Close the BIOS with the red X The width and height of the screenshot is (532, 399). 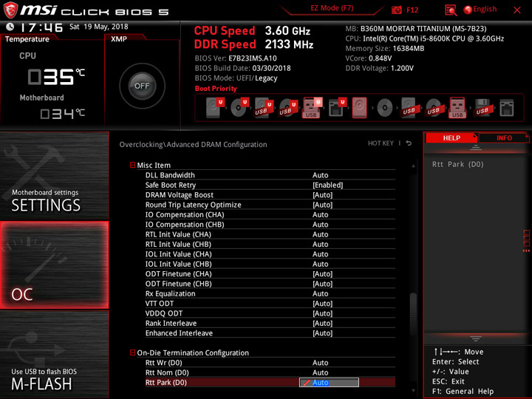(x=517, y=10)
